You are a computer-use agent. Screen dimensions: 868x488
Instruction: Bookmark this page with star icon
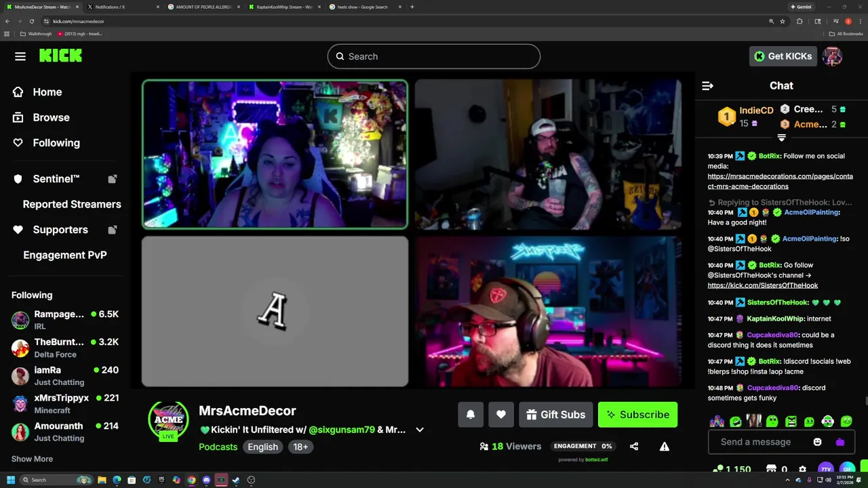[x=783, y=21]
